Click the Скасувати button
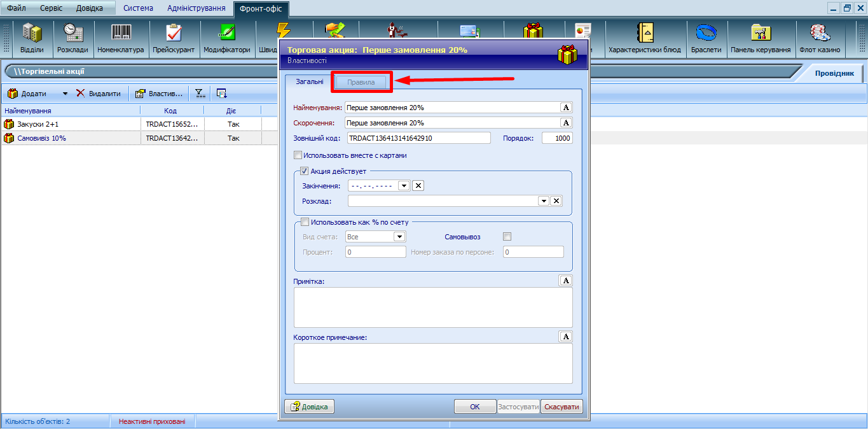The image size is (868, 429). [561, 407]
